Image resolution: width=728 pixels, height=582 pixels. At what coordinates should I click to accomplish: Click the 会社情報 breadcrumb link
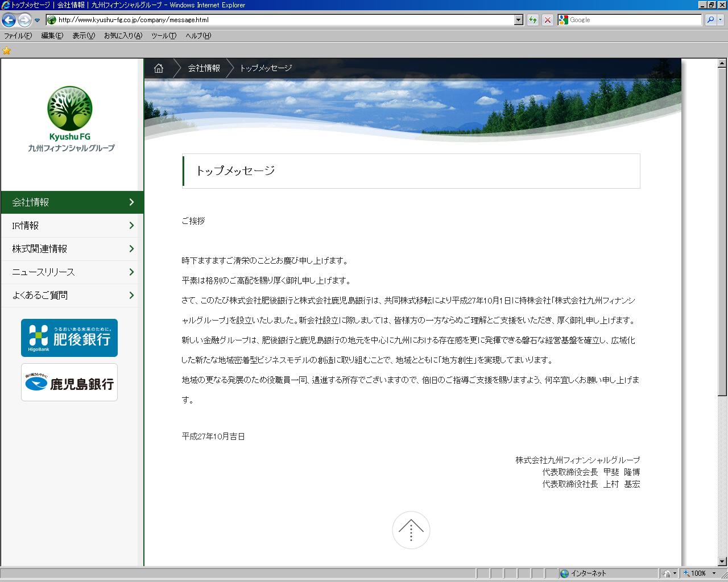point(204,68)
